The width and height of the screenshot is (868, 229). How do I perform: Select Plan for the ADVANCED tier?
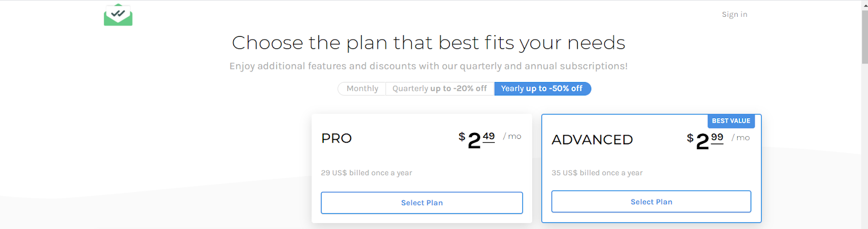click(x=651, y=201)
